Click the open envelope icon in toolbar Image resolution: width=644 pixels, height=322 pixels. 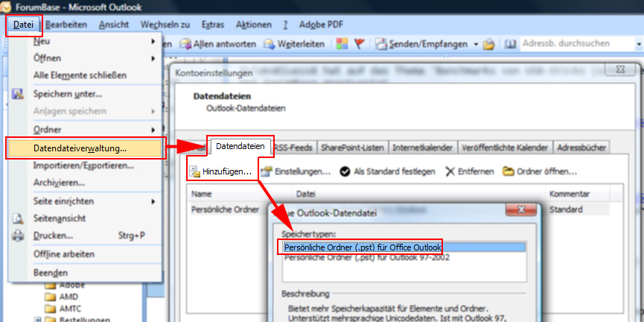488,44
